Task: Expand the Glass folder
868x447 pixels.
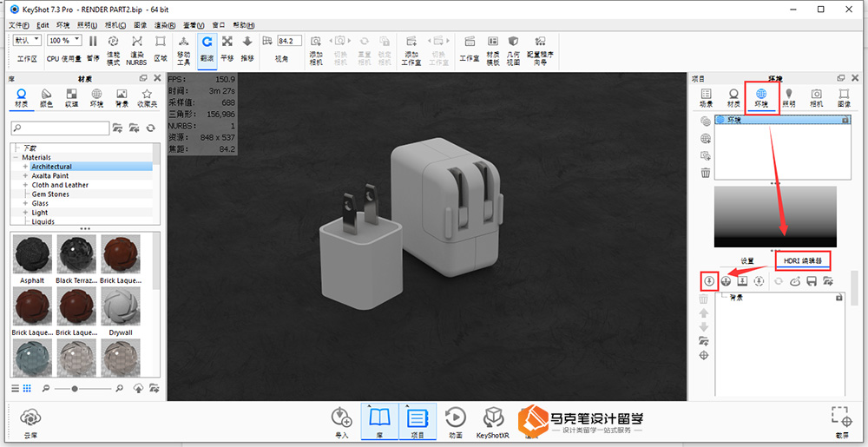Action: pyautogui.click(x=25, y=204)
